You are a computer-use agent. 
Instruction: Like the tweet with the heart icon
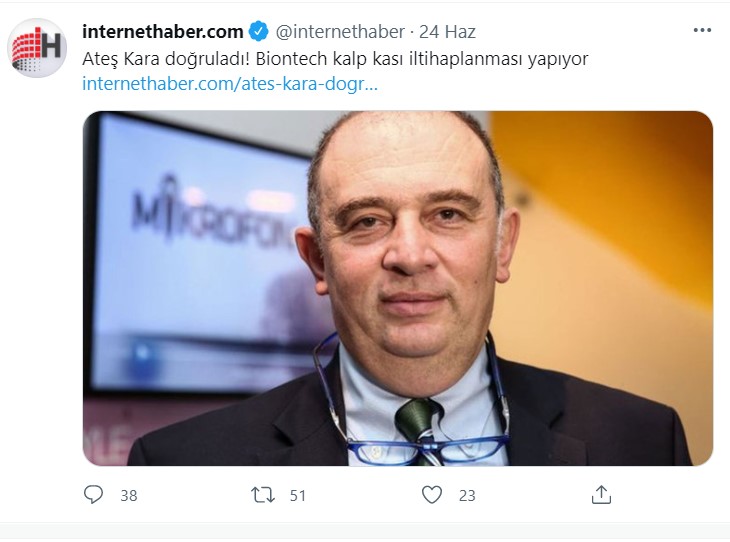tap(432, 495)
